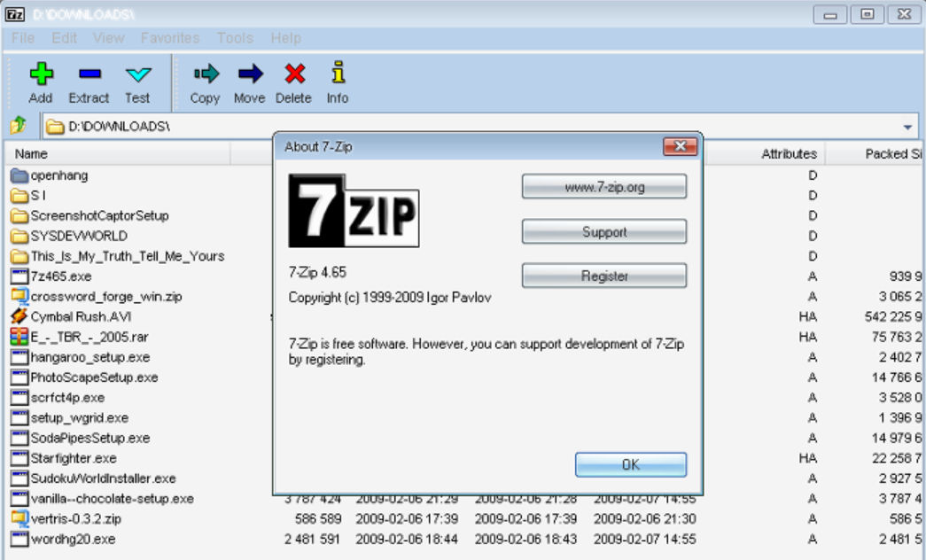Image resolution: width=926 pixels, height=560 pixels.
Task: Click the '7-Zip 4.65' version text
Action: [x=317, y=272]
